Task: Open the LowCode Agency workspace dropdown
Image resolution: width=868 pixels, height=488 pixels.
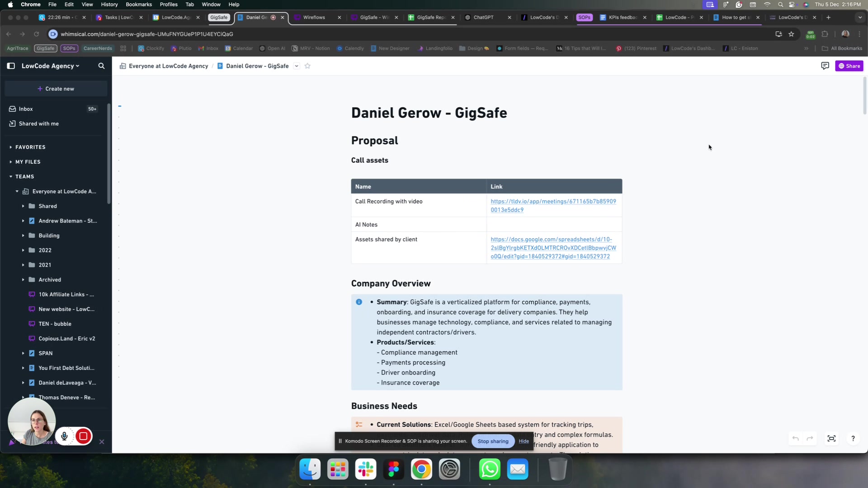Action: point(50,66)
